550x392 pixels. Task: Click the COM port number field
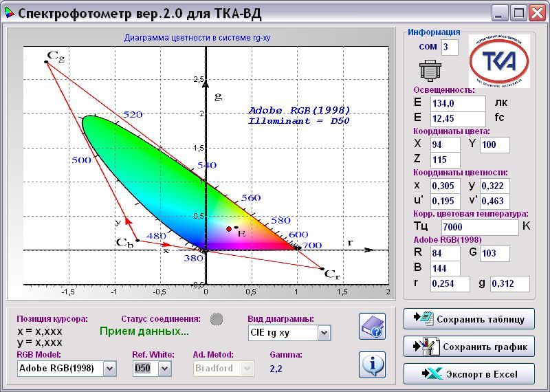(x=450, y=47)
